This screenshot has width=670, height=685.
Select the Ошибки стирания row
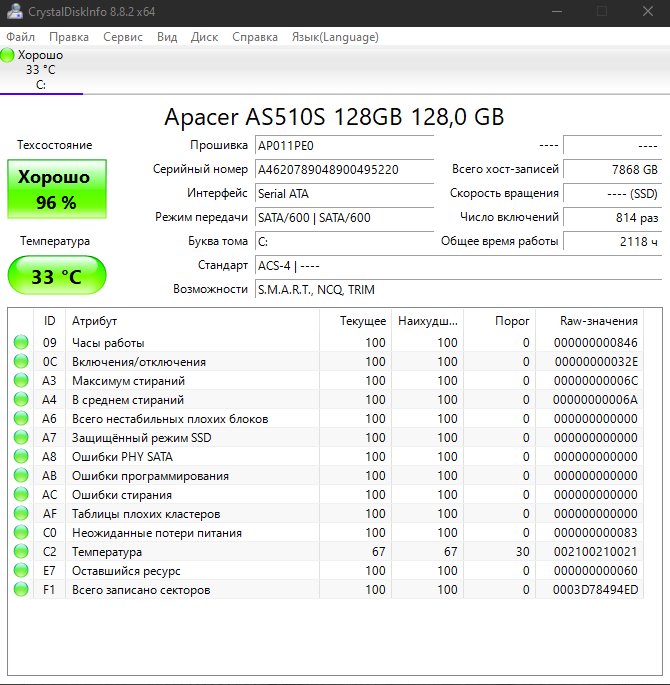click(x=326, y=495)
